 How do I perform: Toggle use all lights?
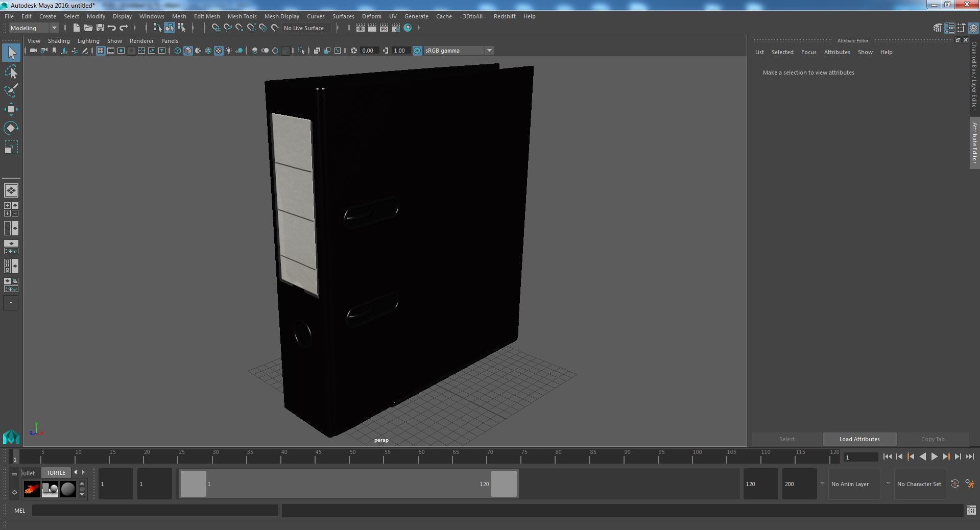coord(229,51)
